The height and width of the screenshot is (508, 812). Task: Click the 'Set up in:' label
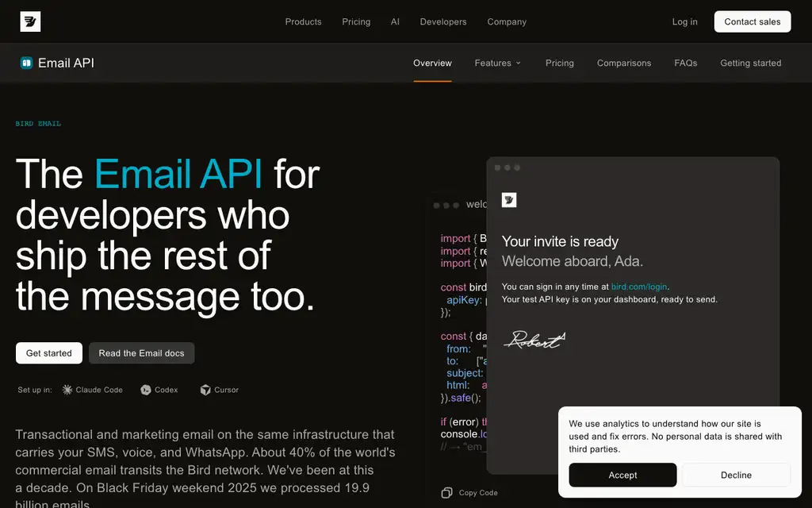(35, 390)
